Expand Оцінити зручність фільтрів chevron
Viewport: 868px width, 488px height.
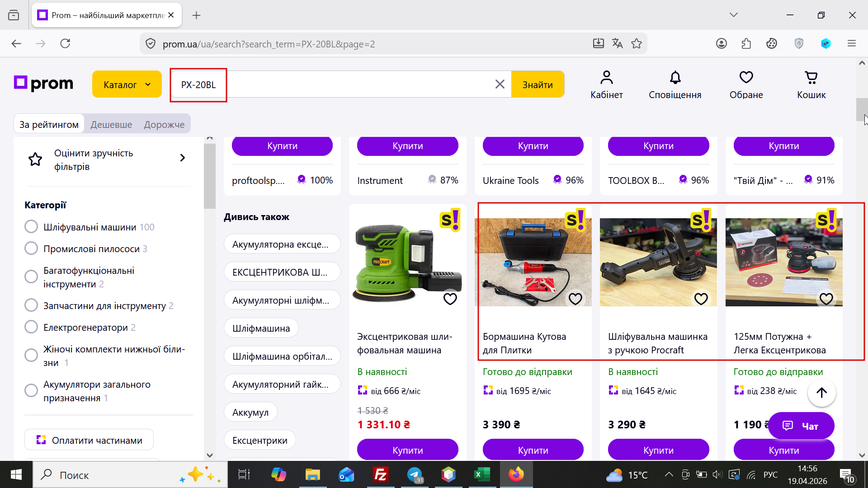click(183, 158)
